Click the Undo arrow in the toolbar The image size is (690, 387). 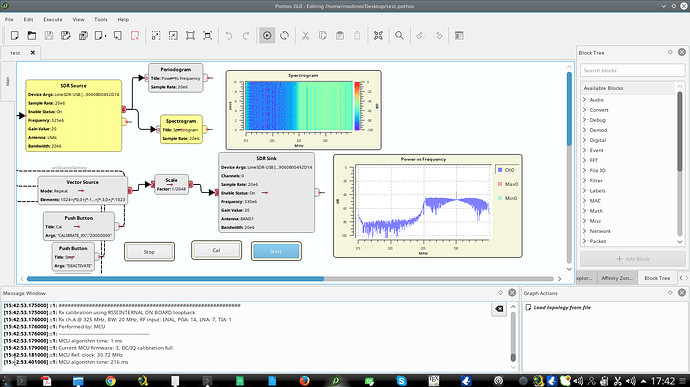pyautogui.click(x=229, y=36)
